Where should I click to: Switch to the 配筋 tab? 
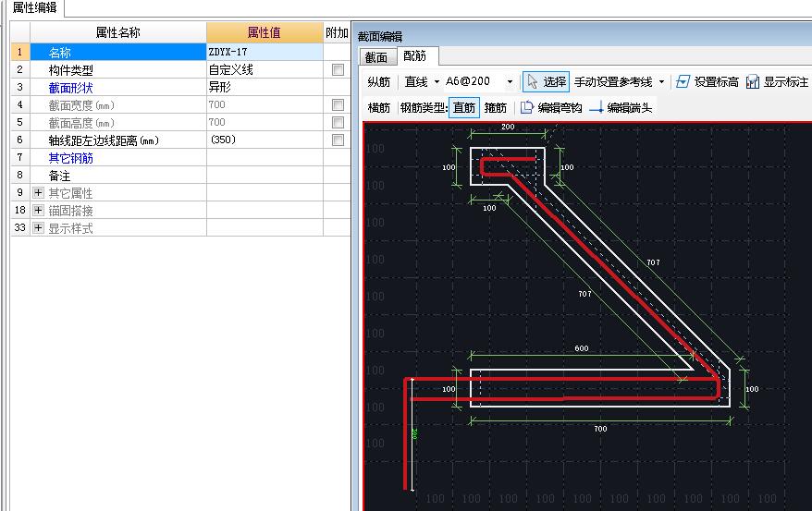point(416,55)
